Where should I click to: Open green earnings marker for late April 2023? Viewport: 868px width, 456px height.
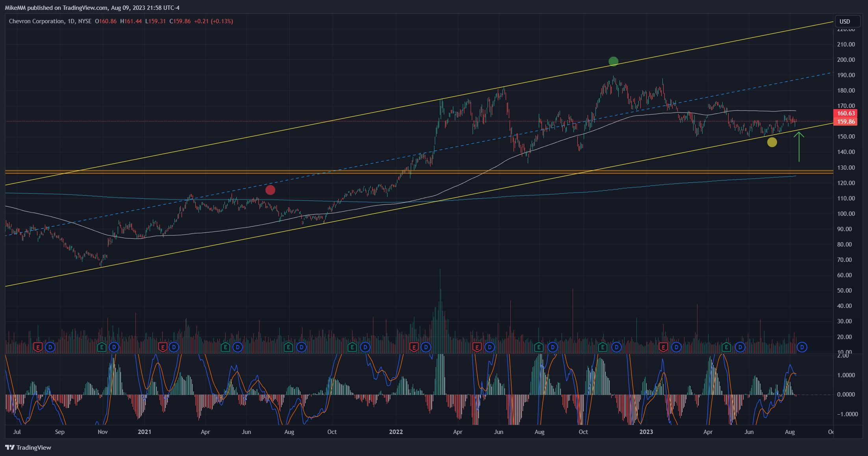pyautogui.click(x=726, y=347)
